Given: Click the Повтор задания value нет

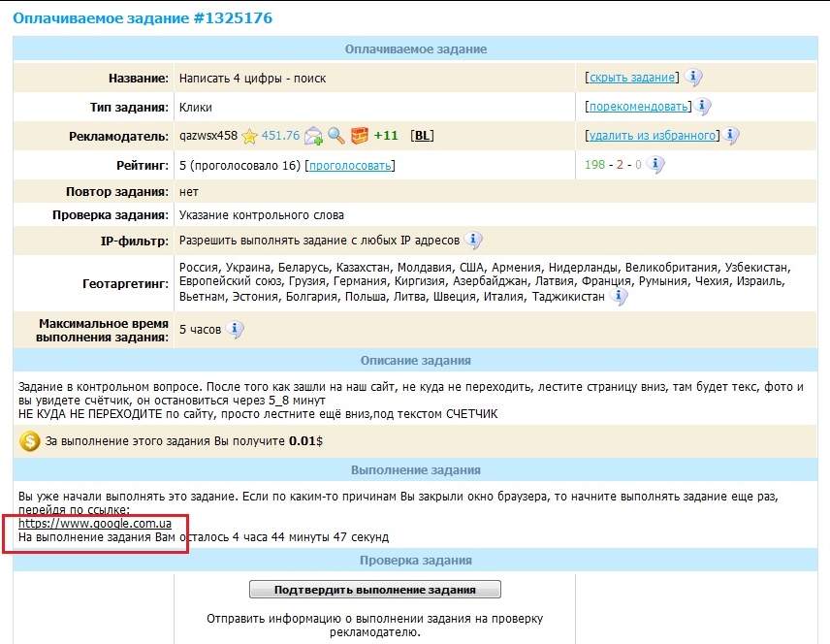Looking at the screenshot, I should (188, 192).
